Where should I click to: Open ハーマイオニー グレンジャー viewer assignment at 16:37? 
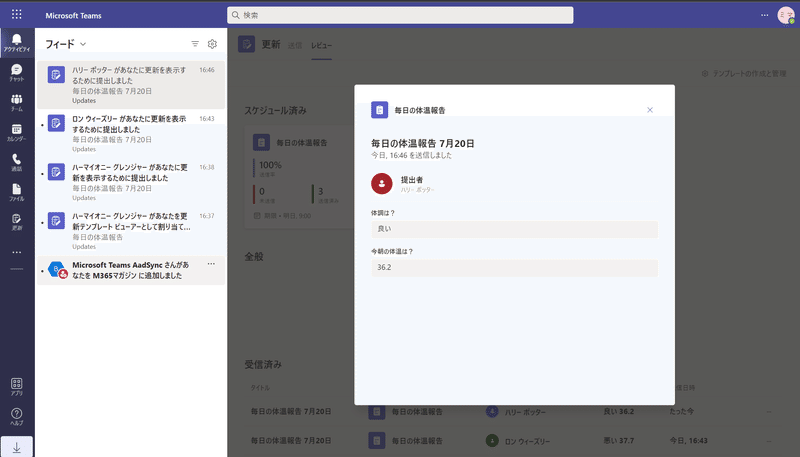point(131,231)
